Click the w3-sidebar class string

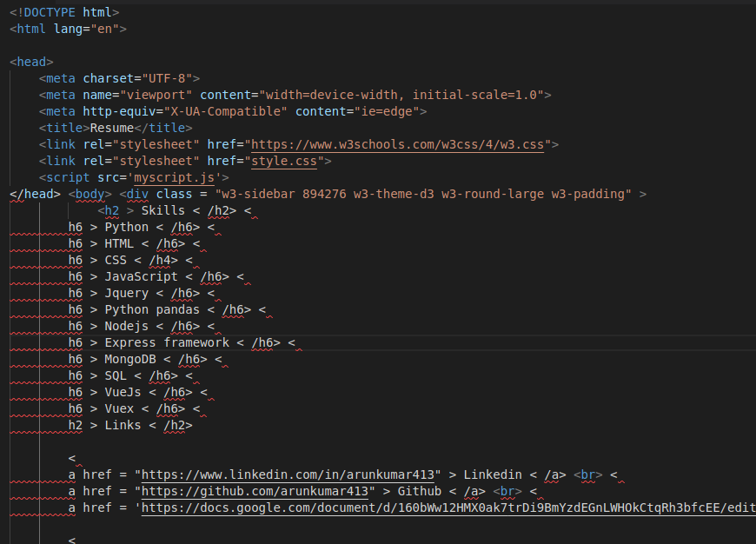(423, 194)
